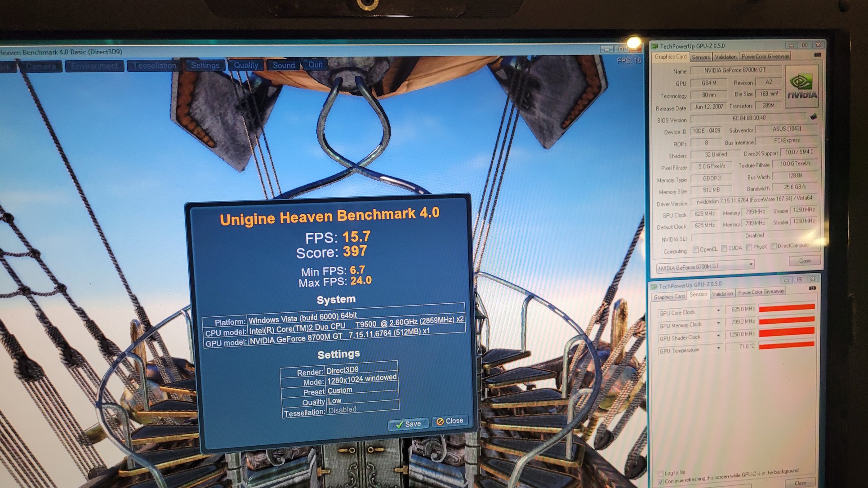The height and width of the screenshot is (488, 868).
Task: Open Environment menu in Heaven Benchmark
Action: 94,67
